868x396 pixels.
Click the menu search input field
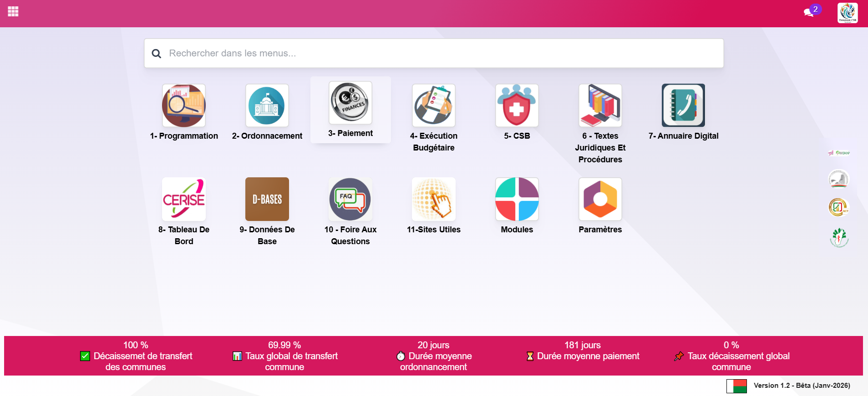[434, 53]
